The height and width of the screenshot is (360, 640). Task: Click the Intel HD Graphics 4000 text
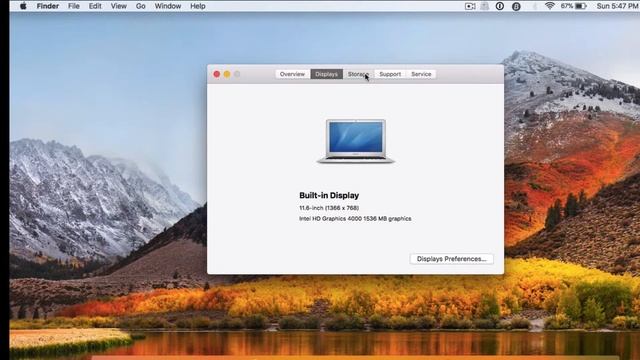(x=355, y=219)
